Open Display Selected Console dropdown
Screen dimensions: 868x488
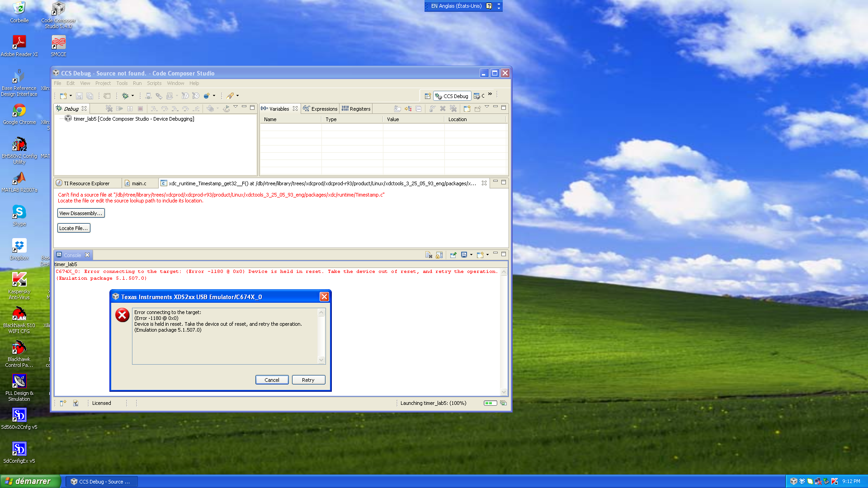[x=471, y=255]
